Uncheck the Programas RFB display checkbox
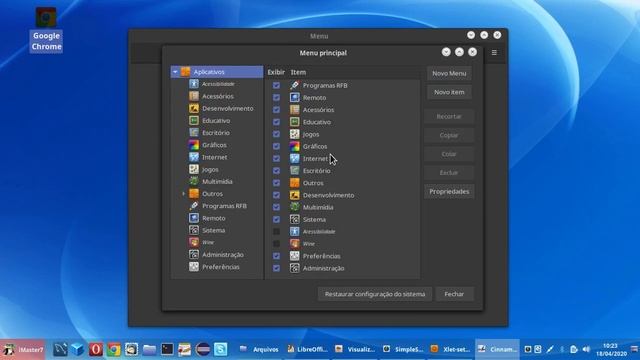Image resolution: width=640 pixels, height=360 pixels. [276, 85]
